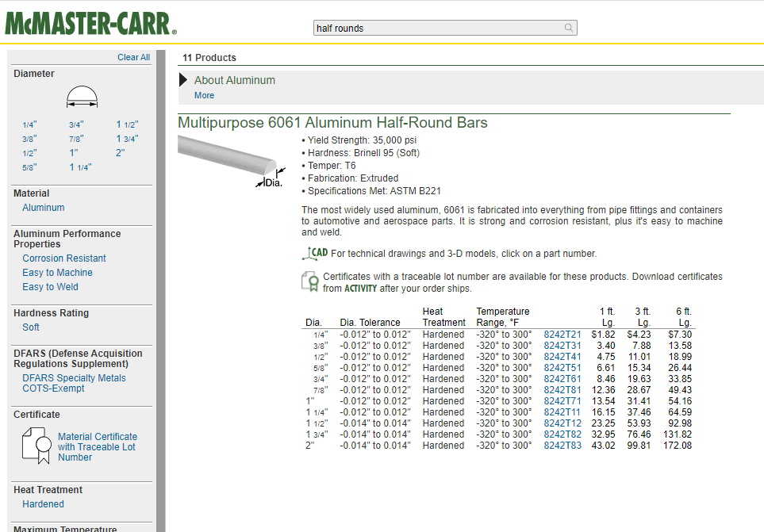Select Hardened heat treatment filter
The width and height of the screenshot is (764, 532).
pyautogui.click(x=43, y=503)
